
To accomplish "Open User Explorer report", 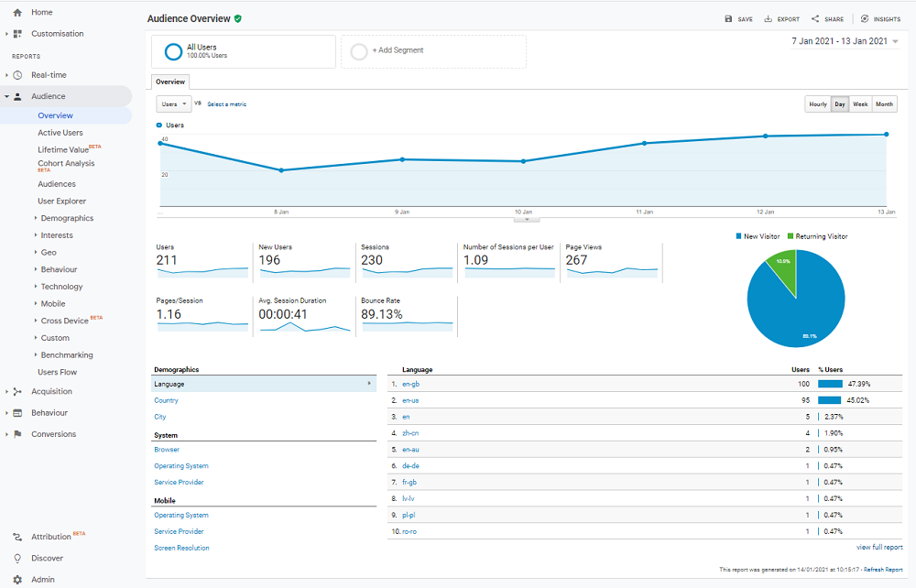I will click(61, 201).
